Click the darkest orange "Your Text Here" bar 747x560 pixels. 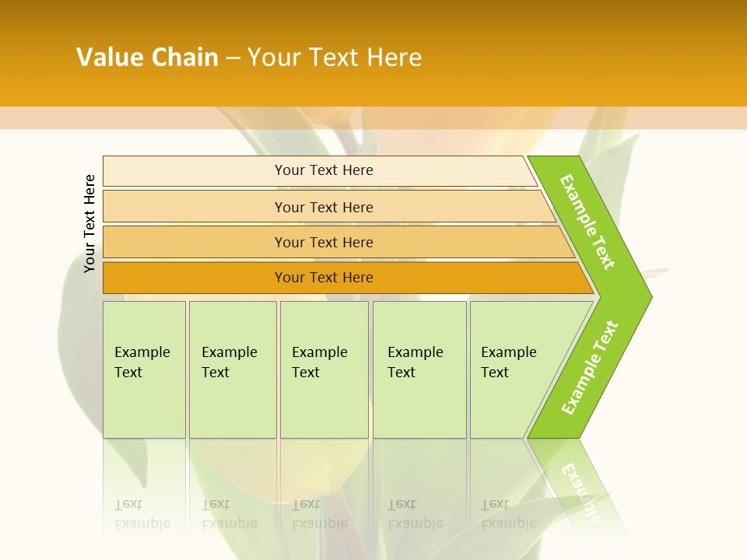tap(323, 278)
